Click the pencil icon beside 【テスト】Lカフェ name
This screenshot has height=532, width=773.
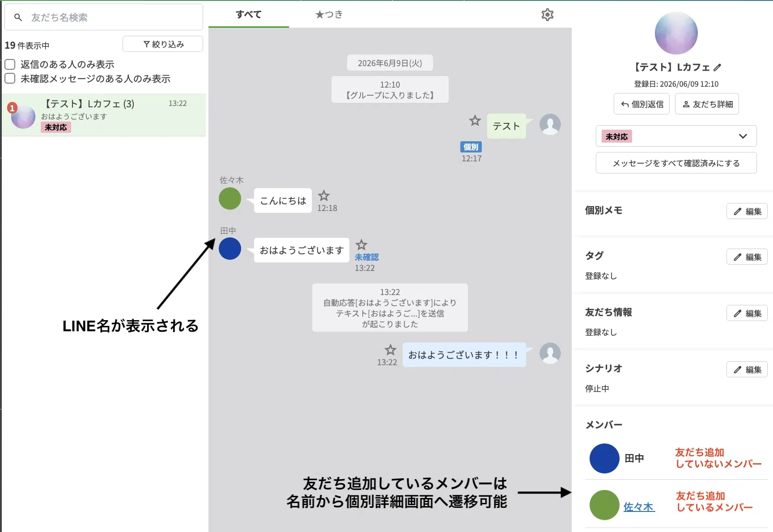click(x=717, y=68)
